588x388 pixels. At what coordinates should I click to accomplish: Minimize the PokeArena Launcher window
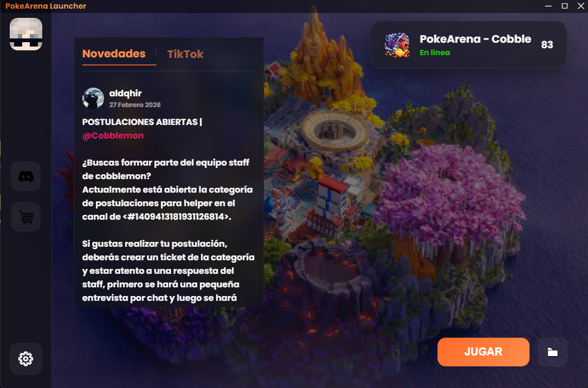pyautogui.click(x=548, y=6)
